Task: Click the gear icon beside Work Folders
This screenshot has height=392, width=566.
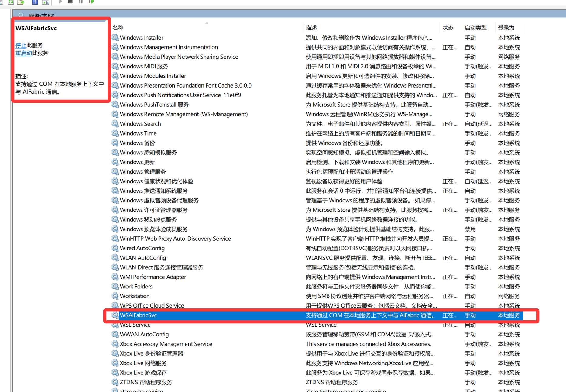Action: [115, 286]
